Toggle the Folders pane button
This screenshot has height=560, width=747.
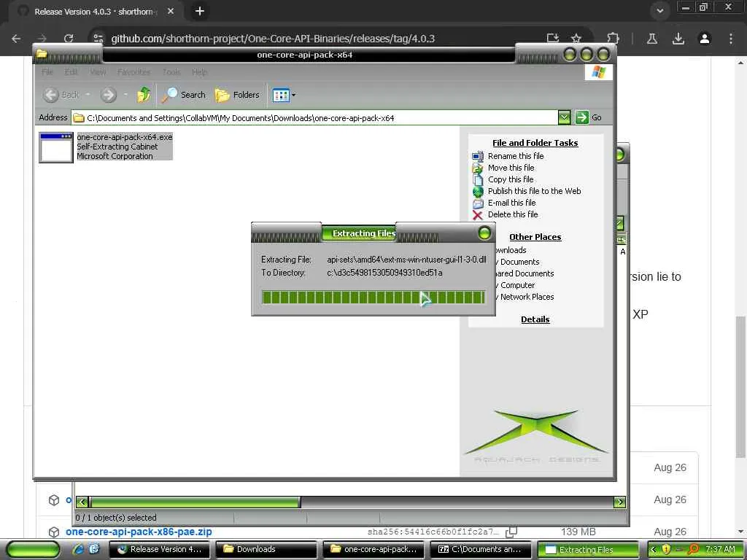tap(237, 95)
